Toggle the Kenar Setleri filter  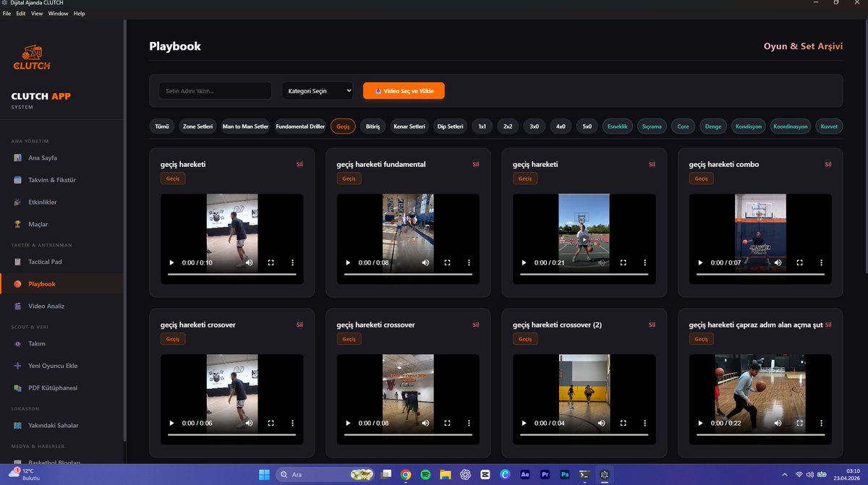tap(409, 126)
